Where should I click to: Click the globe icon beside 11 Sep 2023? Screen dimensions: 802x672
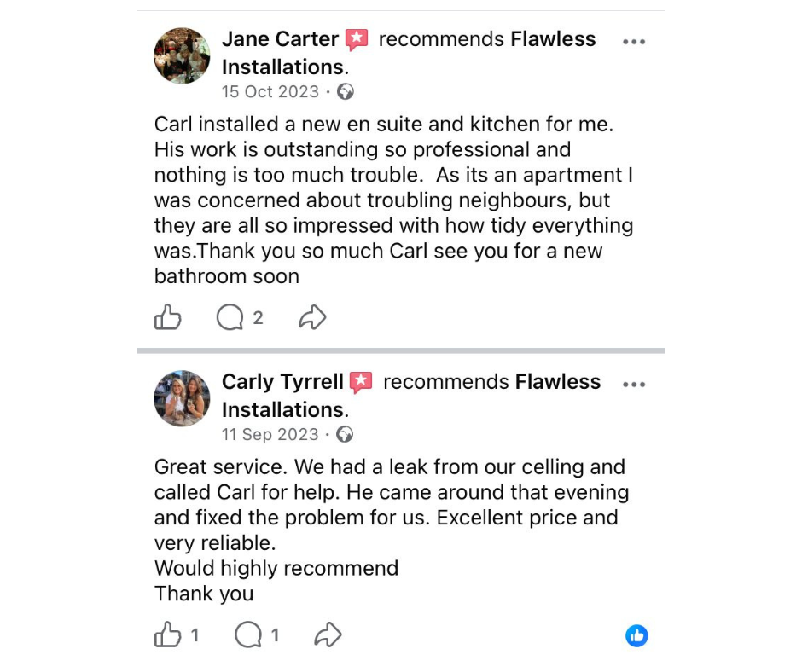(345, 435)
